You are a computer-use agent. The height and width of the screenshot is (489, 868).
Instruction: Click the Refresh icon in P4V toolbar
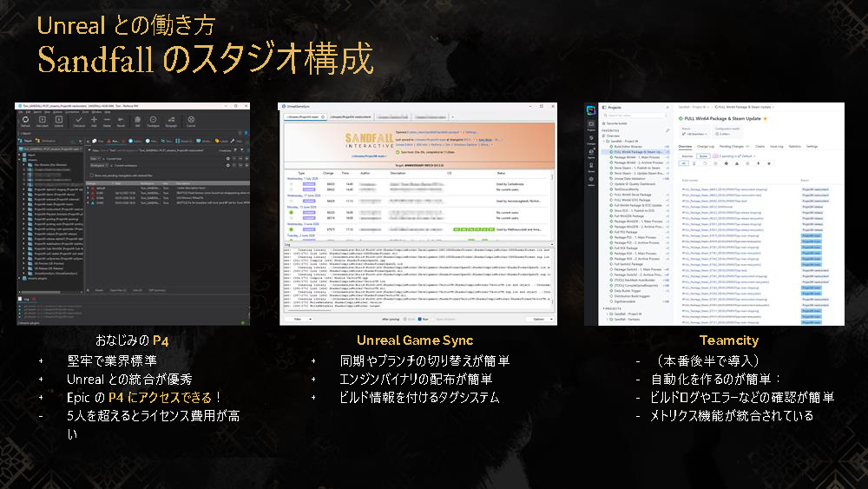[25, 120]
